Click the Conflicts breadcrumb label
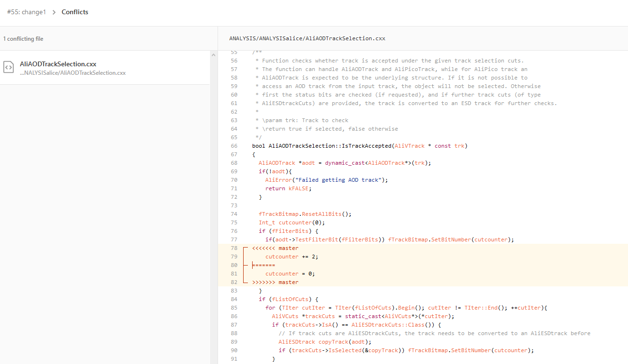The height and width of the screenshot is (364, 628). click(x=75, y=12)
